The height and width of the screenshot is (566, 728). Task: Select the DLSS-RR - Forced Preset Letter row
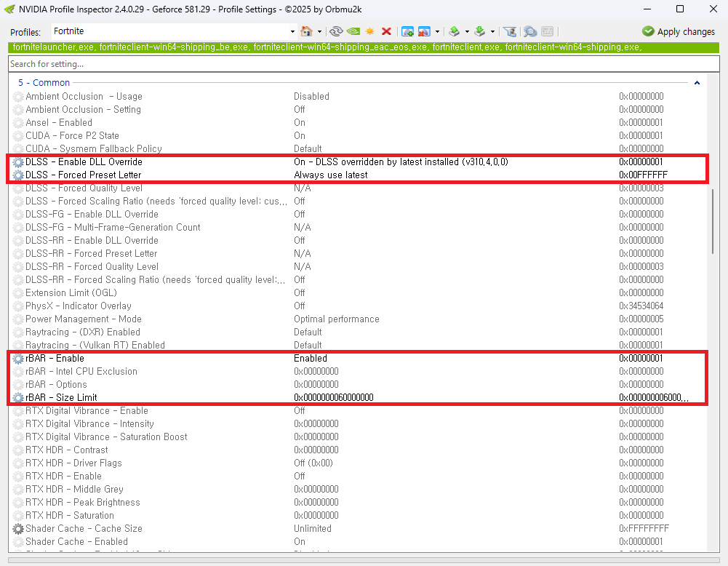coord(358,253)
